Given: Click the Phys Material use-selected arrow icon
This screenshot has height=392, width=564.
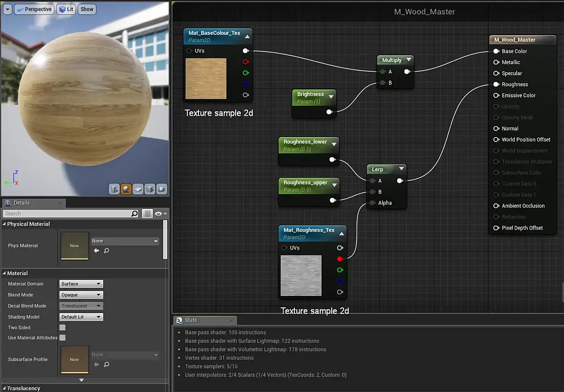Looking at the screenshot, I should [96, 250].
